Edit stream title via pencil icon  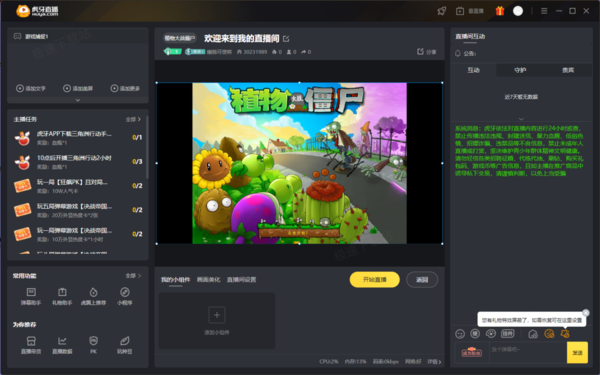[286, 39]
